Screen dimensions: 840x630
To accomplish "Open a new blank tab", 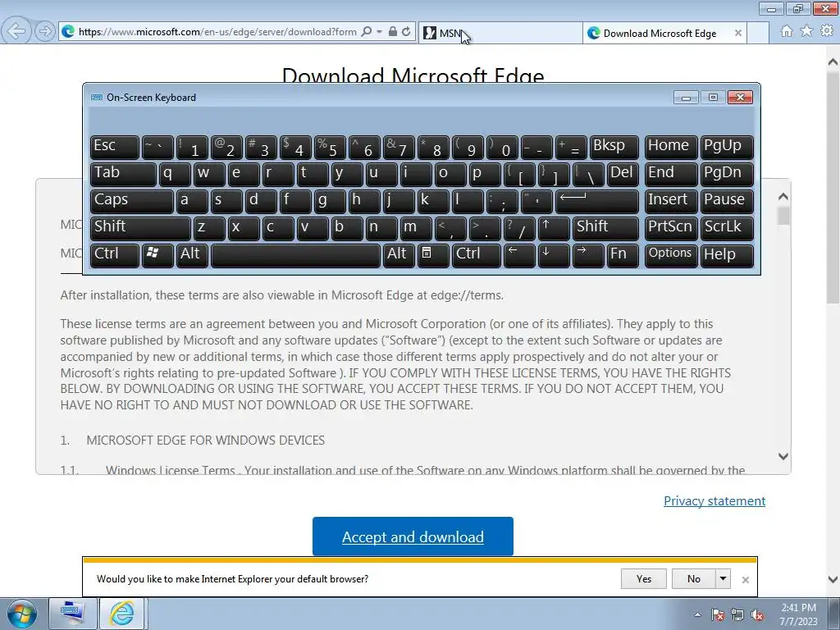I will click(x=757, y=33).
